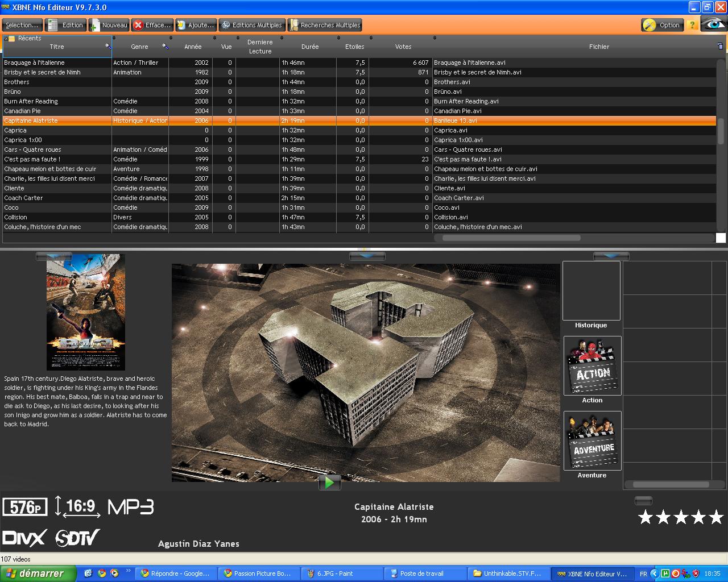Click the Vue column header

pyautogui.click(x=226, y=47)
